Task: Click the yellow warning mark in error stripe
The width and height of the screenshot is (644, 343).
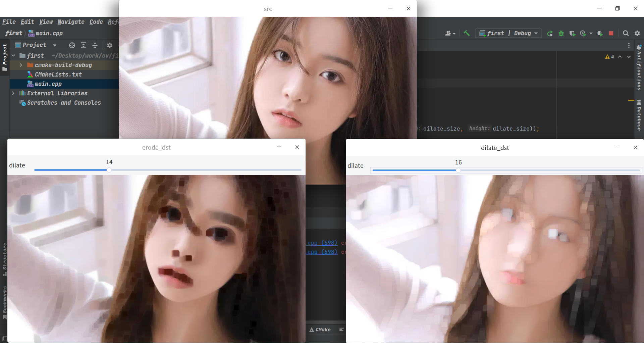Action: pos(631,100)
